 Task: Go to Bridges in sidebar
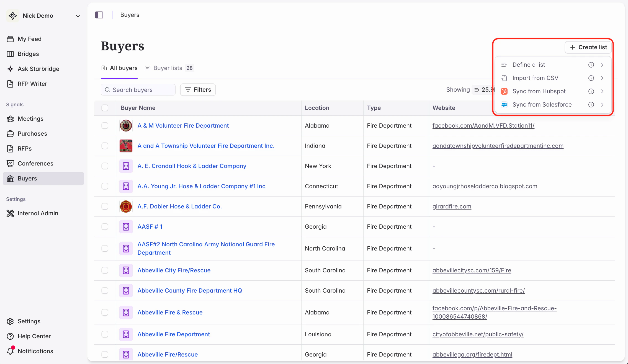tap(28, 54)
